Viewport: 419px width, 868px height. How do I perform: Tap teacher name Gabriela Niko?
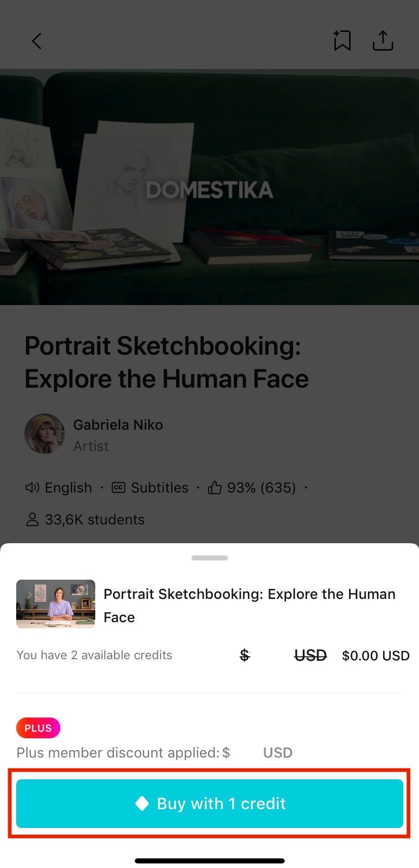point(118,425)
